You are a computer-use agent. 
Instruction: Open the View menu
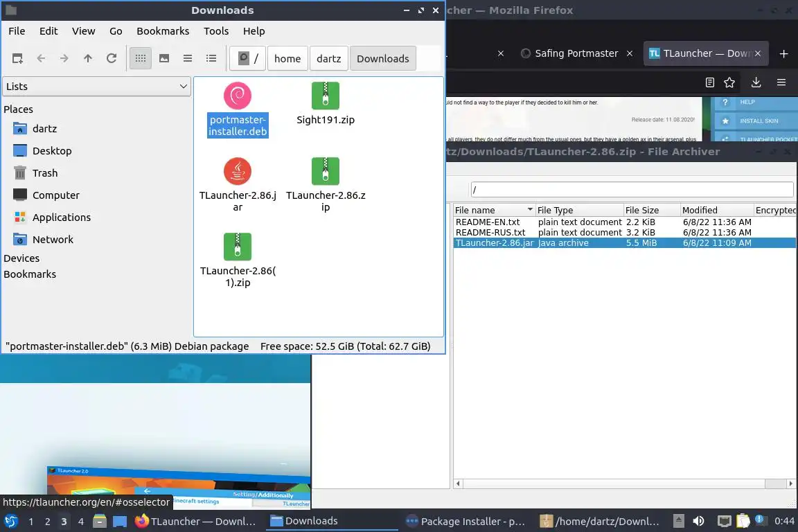click(83, 31)
